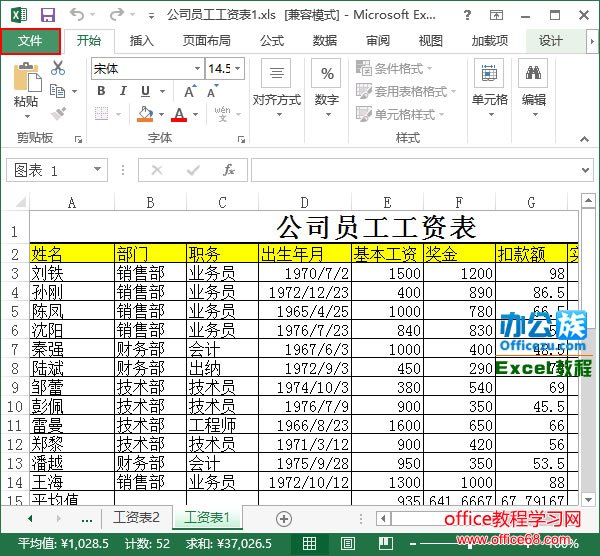Toggle Italic formatting
600x556 pixels.
pos(123,92)
